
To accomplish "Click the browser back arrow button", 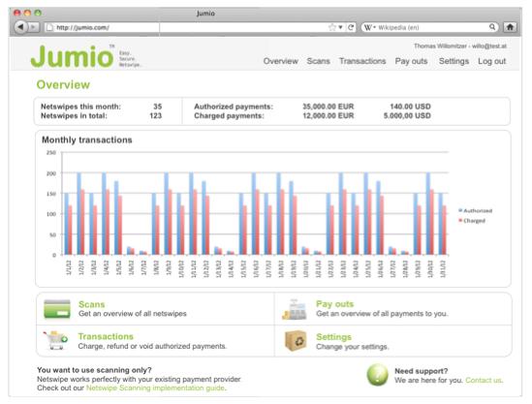I will [20, 27].
